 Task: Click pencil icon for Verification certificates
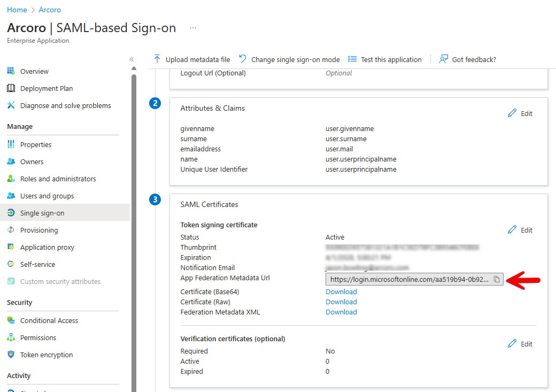tap(512, 343)
